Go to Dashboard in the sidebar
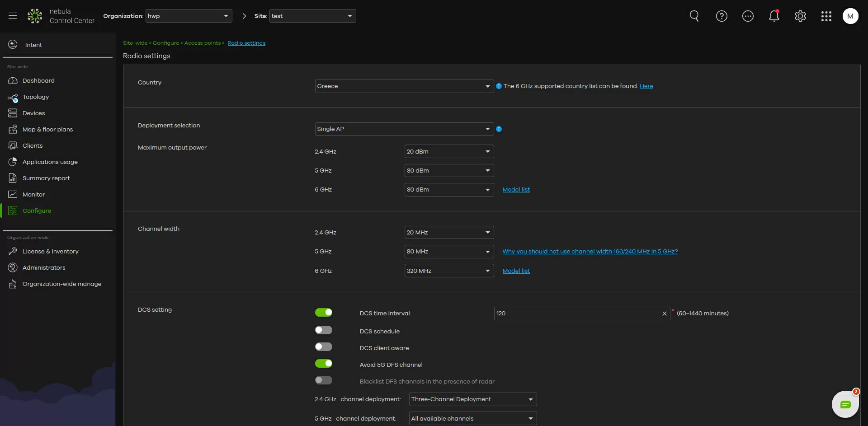This screenshot has width=868, height=426. point(38,81)
